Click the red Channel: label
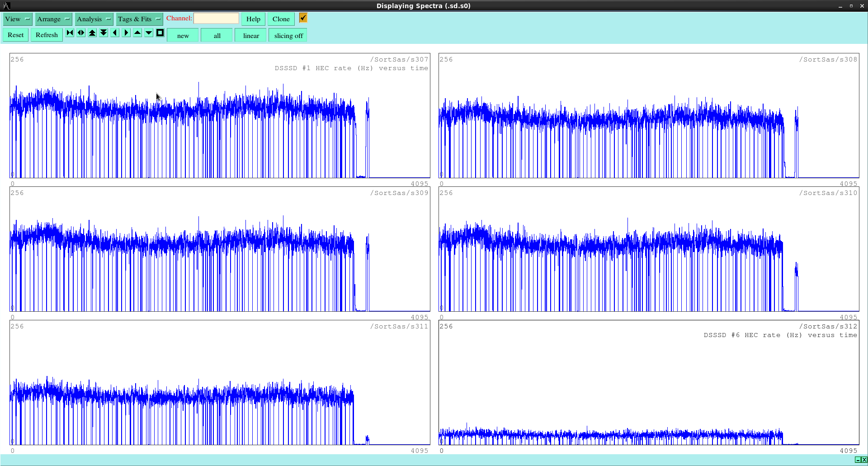The width and height of the screenshot is (868, 466). coord(179,18)
